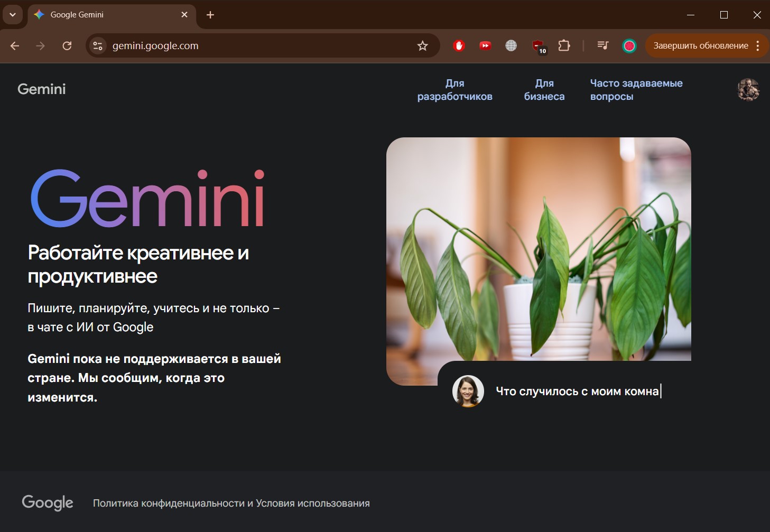Open the red shield extension with badge 10
Screen dimensions: 770x532
click(x=538, y=46)
